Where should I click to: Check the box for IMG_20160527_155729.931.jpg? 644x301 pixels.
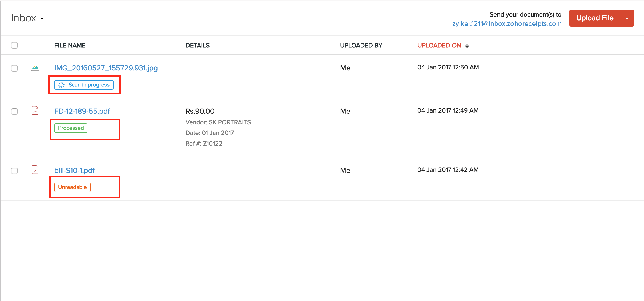(x=14, y=68)
